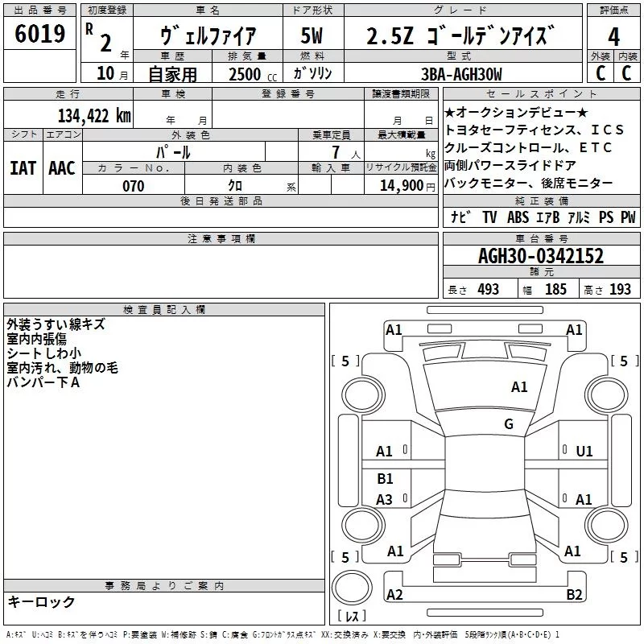
Task: Select the grade text 2.5Z ゴールデンアイズ
Action: coord(460,35)
